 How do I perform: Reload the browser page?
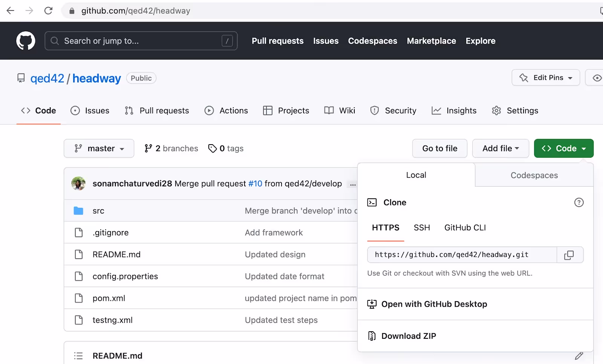[x=48, y=11]
